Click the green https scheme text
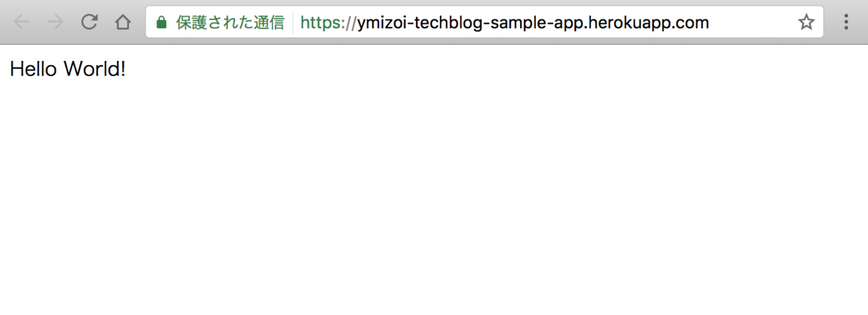The width and height of the screenshot is (868, 315). pos(322,22)
